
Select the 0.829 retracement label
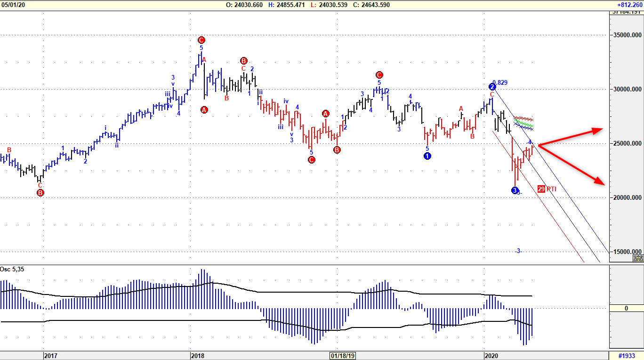tap(500, 82)
